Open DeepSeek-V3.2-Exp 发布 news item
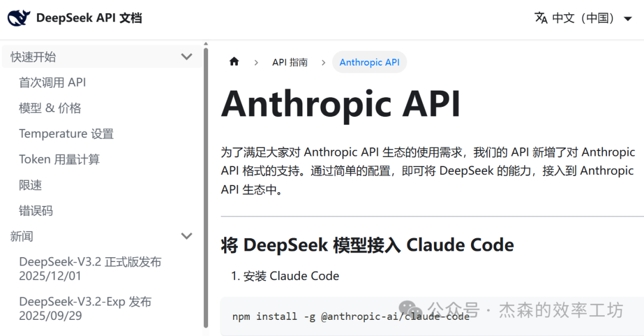The image size is (644, 336). pos(85,308)
